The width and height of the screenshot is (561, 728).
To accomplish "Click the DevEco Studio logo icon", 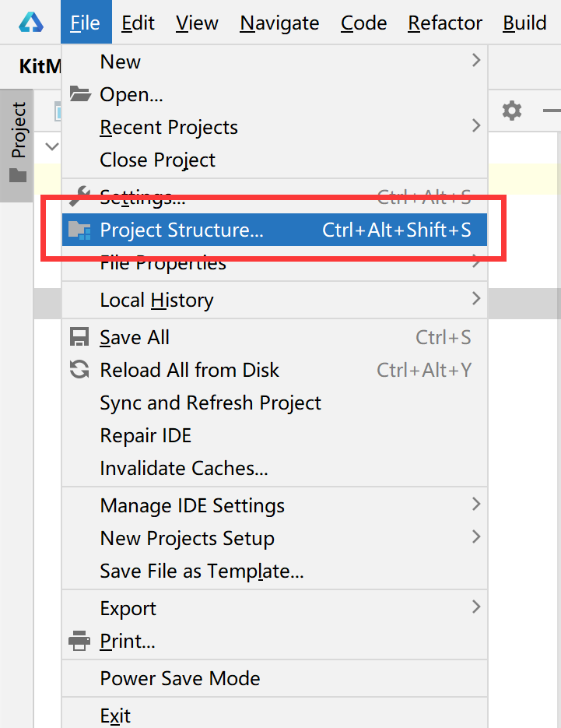I will point(31,23).
